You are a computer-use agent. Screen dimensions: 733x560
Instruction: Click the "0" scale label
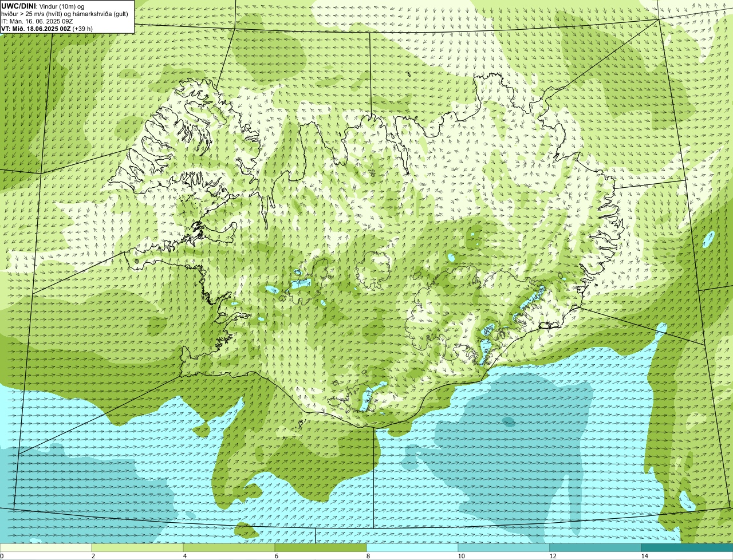point(2,556)
